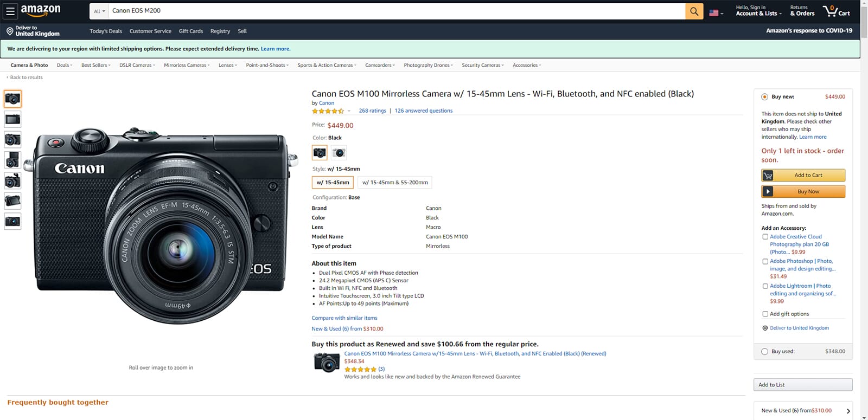Select the Buy new radio button
The width and height of the screenshot is (868, 420).
click(x=764, y=97)
